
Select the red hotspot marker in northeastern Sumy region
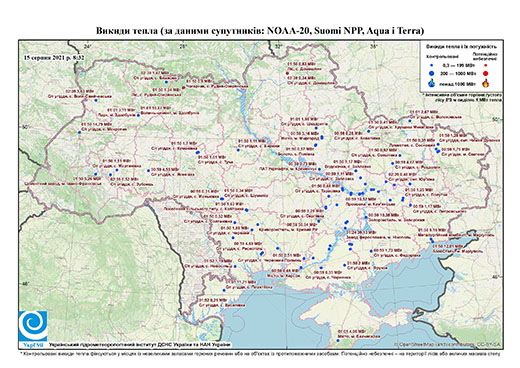(287, 73)
